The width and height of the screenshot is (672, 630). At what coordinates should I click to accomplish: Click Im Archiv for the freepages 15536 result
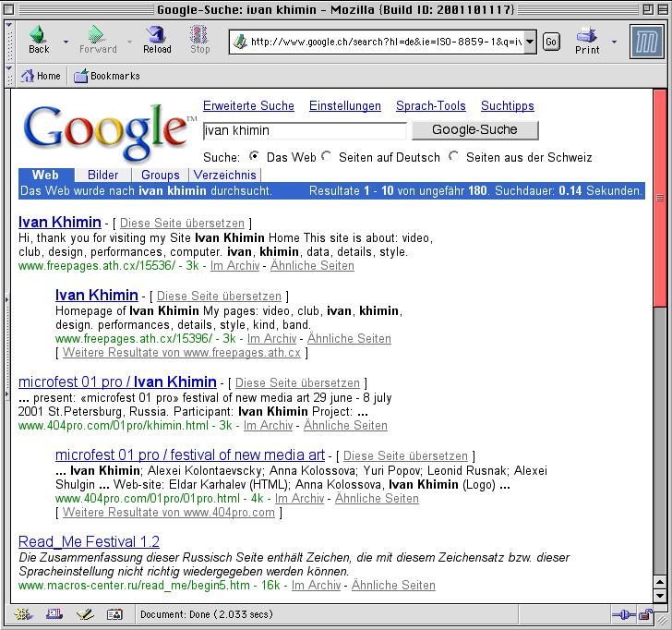click(x=234, y=266)
